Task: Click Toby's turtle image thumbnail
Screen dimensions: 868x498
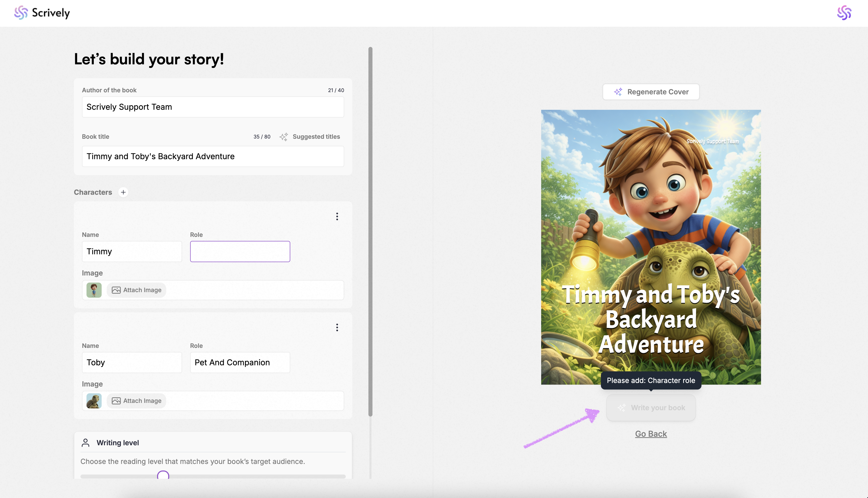Action: tap(94, 401)
